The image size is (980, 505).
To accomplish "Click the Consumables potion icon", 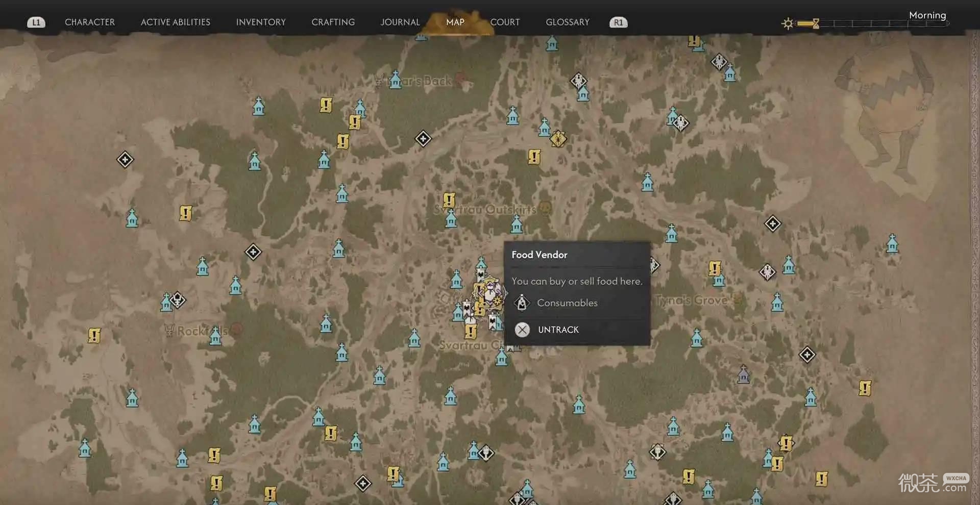I will tap(522, 303).
